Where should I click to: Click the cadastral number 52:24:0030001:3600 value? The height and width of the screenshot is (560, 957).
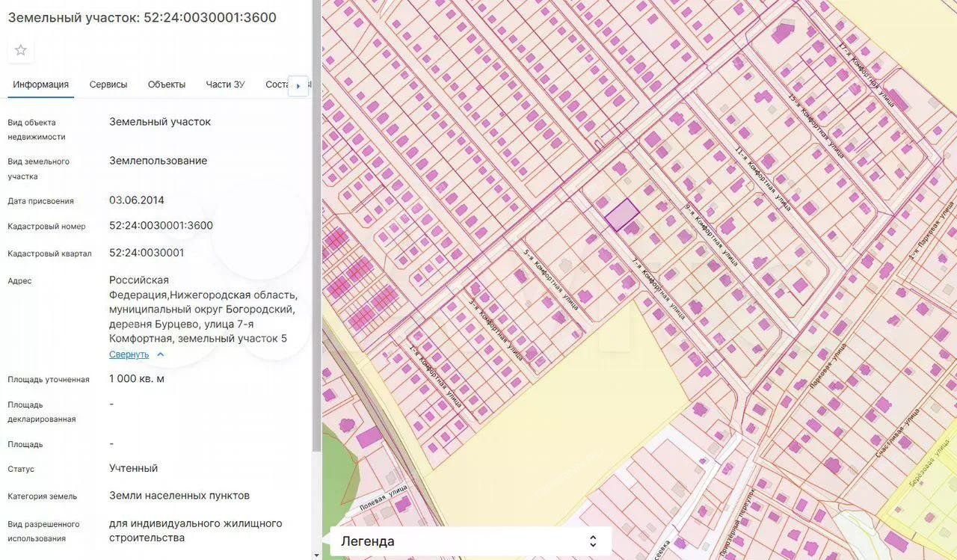[x=161, y=226]
